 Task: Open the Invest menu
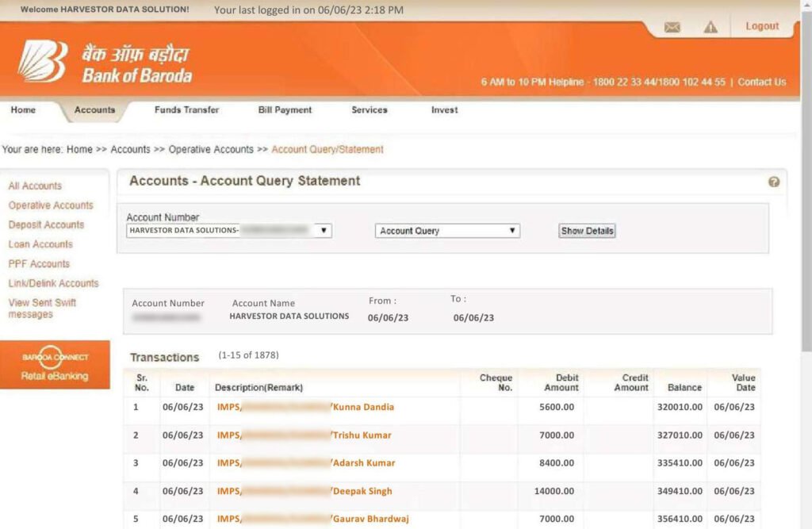point(443,110)
